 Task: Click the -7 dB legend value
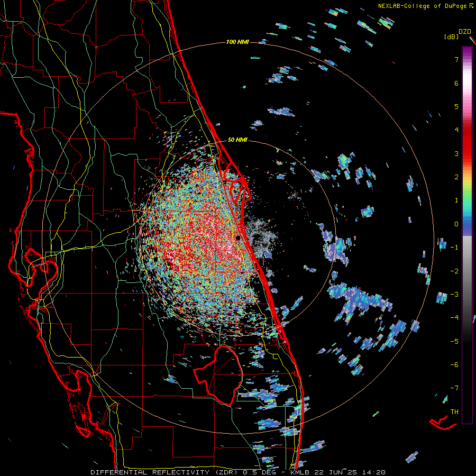(x=454, y=388)
